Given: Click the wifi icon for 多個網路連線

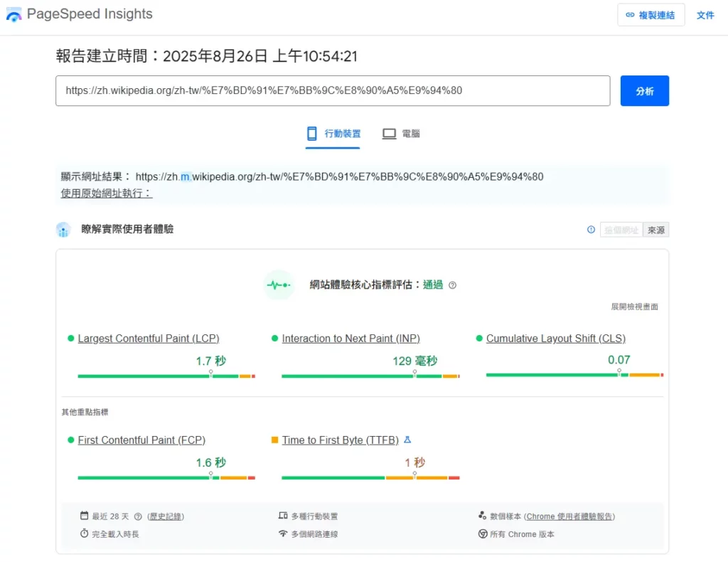Looking at the screenshot, I should point(283,534).
